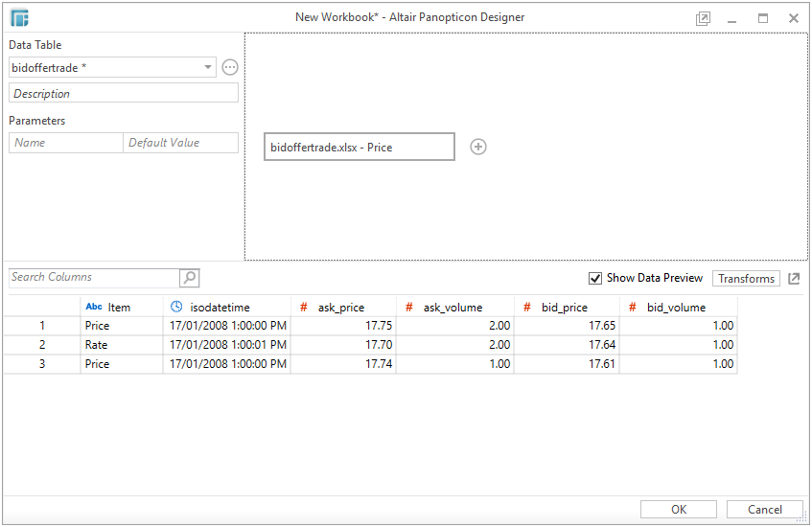The height and width of the screenshot is (527, 812).
Task: Select the isodatetime column header
Action: click(227, 307)
